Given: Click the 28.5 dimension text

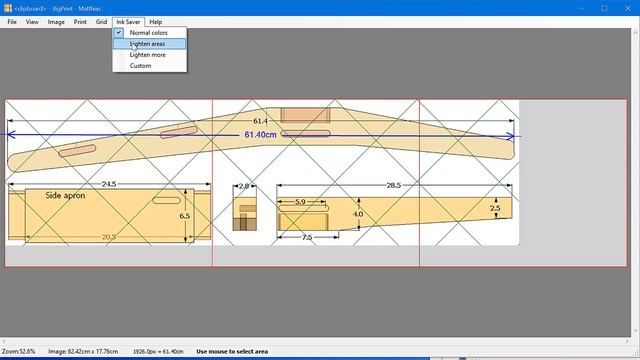Looking at the screenshot, I should coord(393,185).
